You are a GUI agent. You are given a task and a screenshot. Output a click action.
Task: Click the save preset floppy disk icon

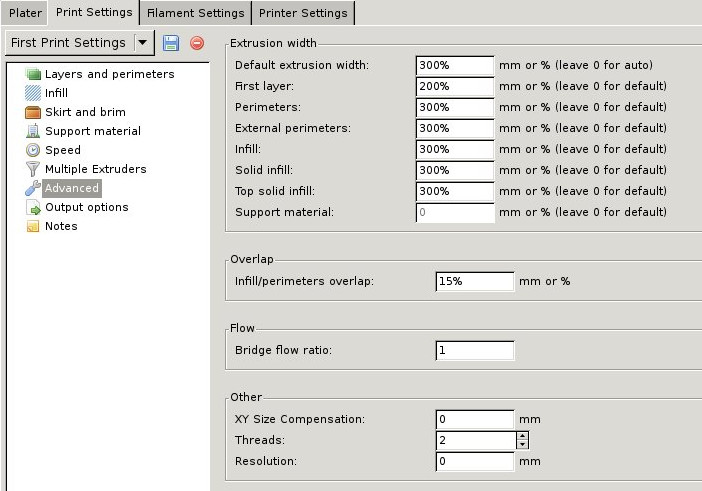[171, 43]
